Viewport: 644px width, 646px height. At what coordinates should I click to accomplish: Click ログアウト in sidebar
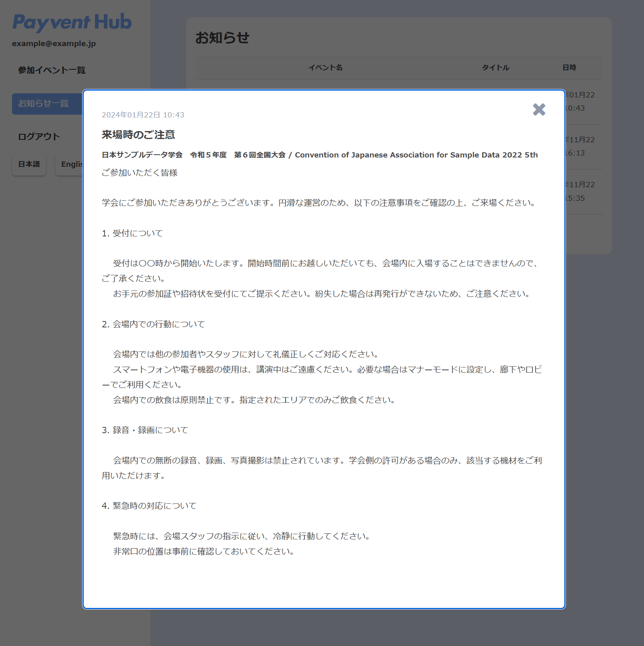(x=39, y=137)
